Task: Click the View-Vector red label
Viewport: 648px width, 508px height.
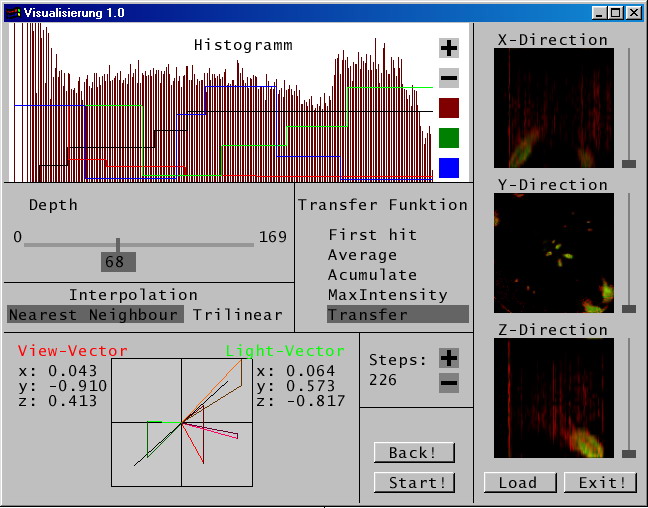Action: point(73,351)
